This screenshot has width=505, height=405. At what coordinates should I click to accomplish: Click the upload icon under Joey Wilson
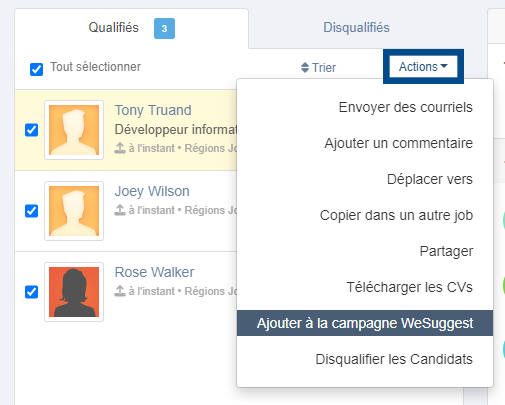tap(120, 210)
